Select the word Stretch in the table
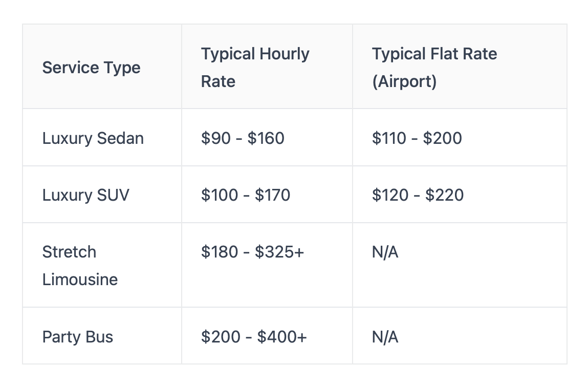The width and height of the screenshot is (588, 386). [69, 252]
